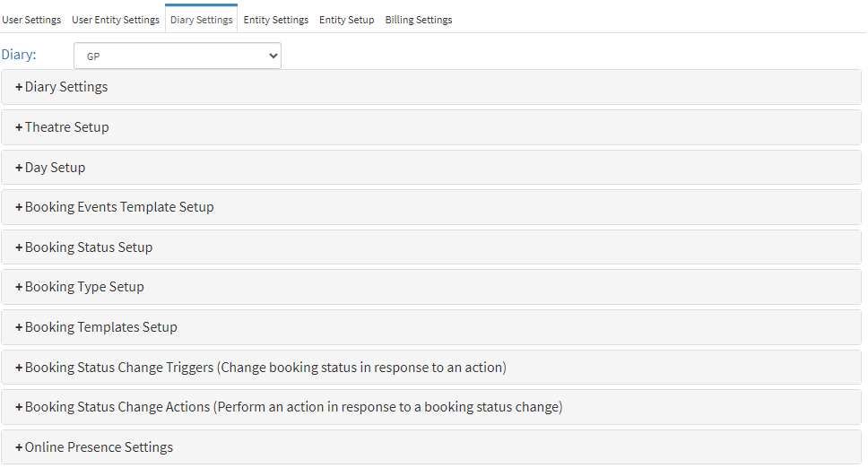
Task: Go to the Entity Setup tab
Action: 347,20
